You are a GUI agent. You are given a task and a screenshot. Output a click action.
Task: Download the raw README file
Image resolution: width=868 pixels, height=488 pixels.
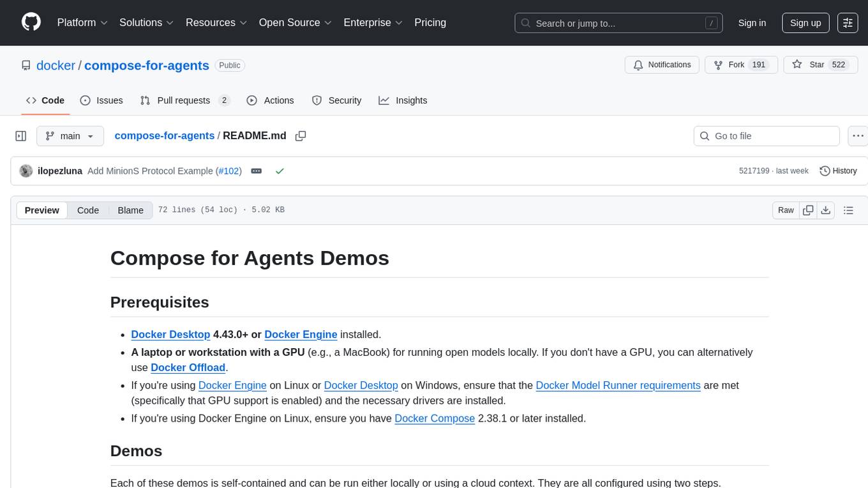(x=825, y=210)
